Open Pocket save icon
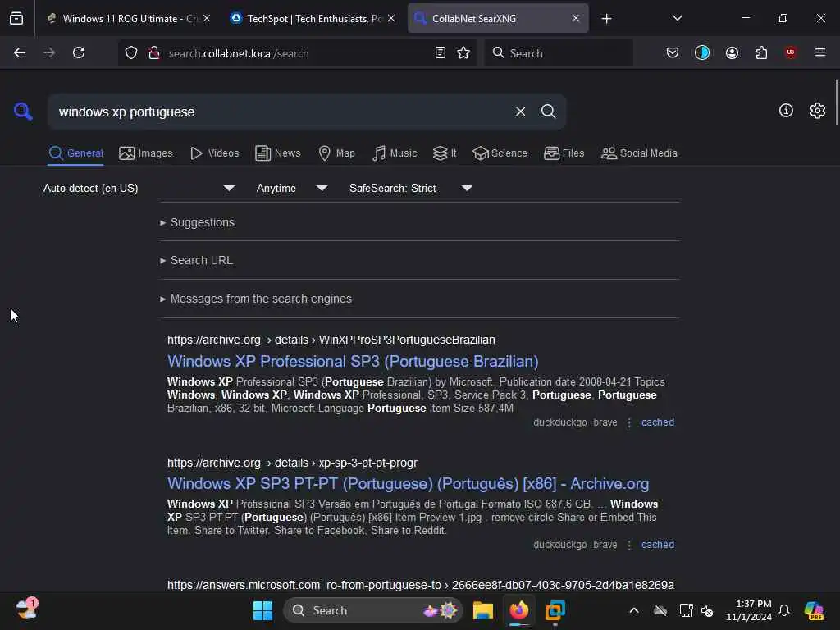Screen dimensions: 840x630 coord(673,52)
